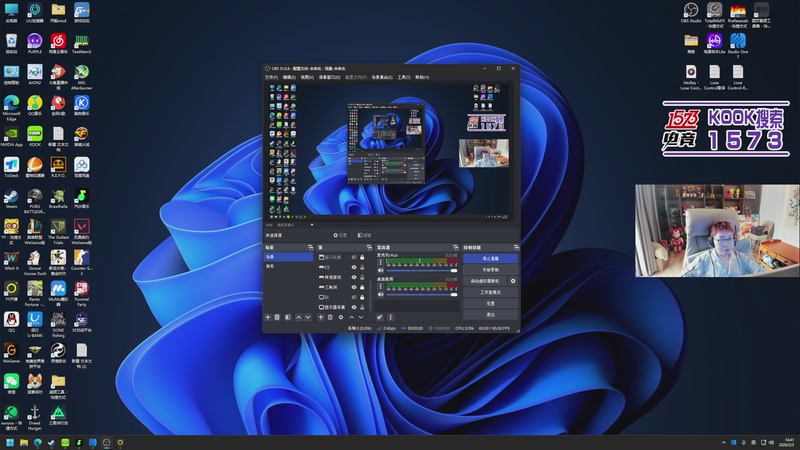Click 停止直播 stop streaming button

(x=491, y=258)
